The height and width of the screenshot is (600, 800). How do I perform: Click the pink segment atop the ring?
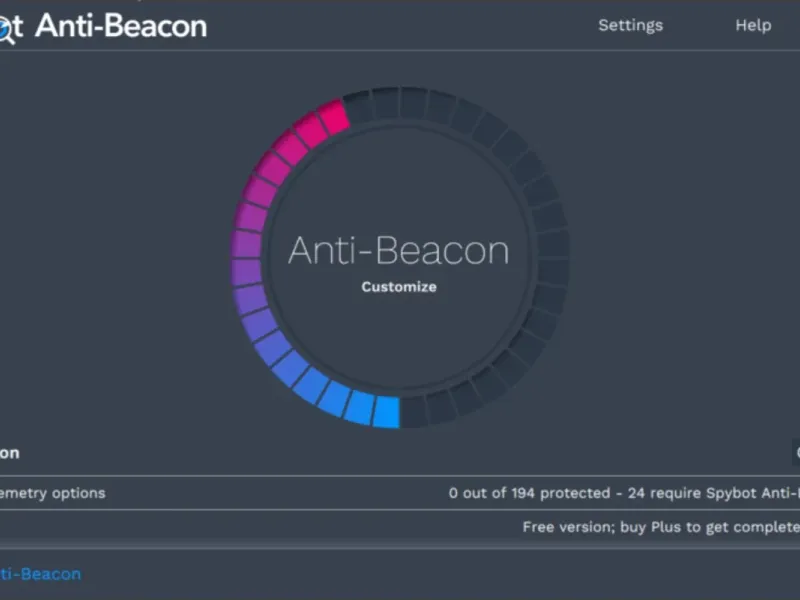(334, 117)
